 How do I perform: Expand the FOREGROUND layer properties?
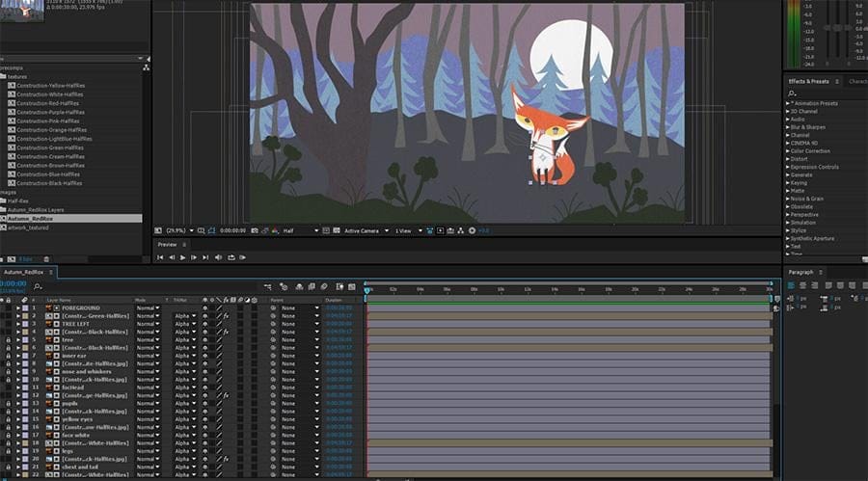[x=18, y=308]
